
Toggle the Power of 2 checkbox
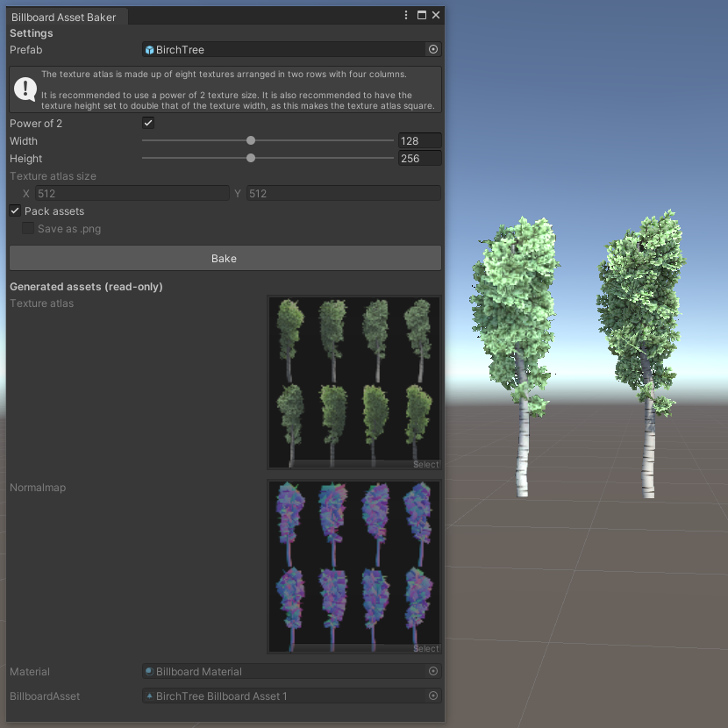point(147,123)
